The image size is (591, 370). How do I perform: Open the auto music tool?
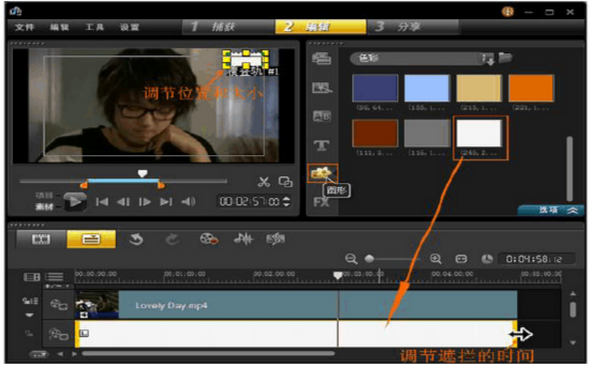276,239
